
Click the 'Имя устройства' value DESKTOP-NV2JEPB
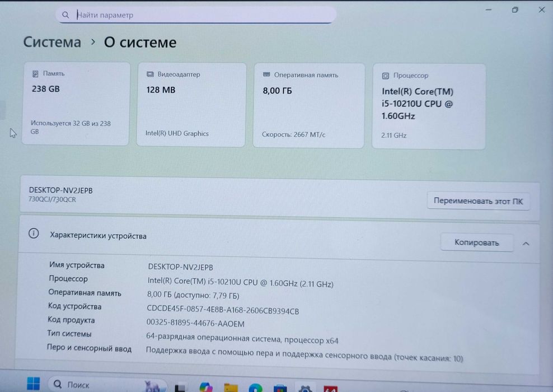coord(181,267)
